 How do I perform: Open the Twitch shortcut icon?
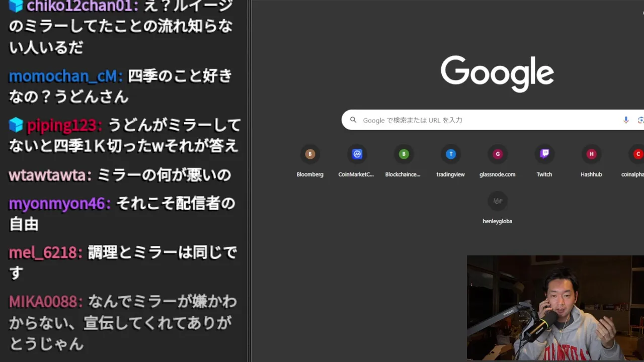point(544,154)
